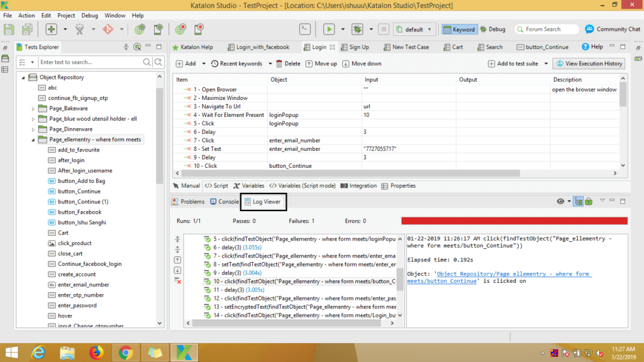Click View Execution History button
Screen dimensions: 644x362
tap(589, 63)
